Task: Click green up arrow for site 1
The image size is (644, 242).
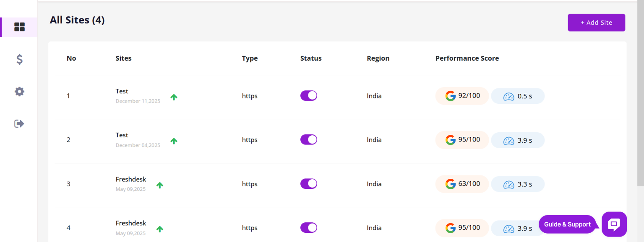Action: coord(174,97)
